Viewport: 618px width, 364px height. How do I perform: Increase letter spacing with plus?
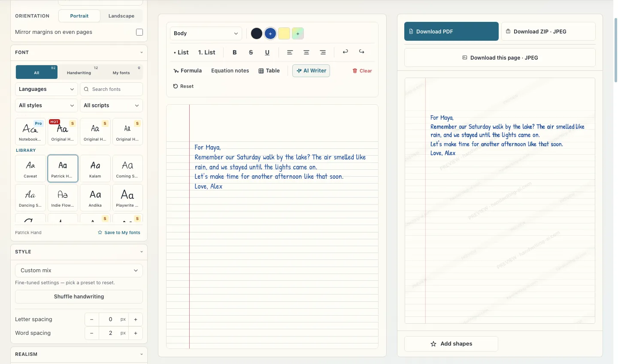136,319
